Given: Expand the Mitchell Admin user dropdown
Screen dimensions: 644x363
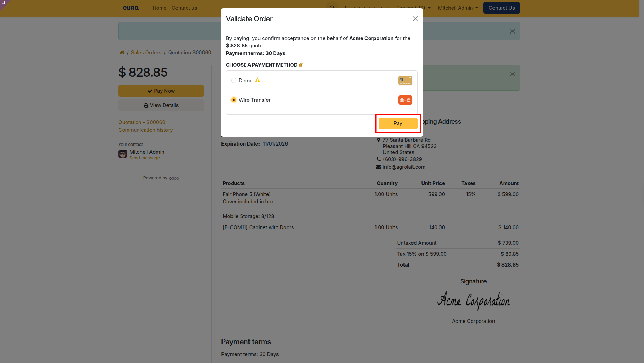Looking at the screenshot, I should click(x=458, y=8).
